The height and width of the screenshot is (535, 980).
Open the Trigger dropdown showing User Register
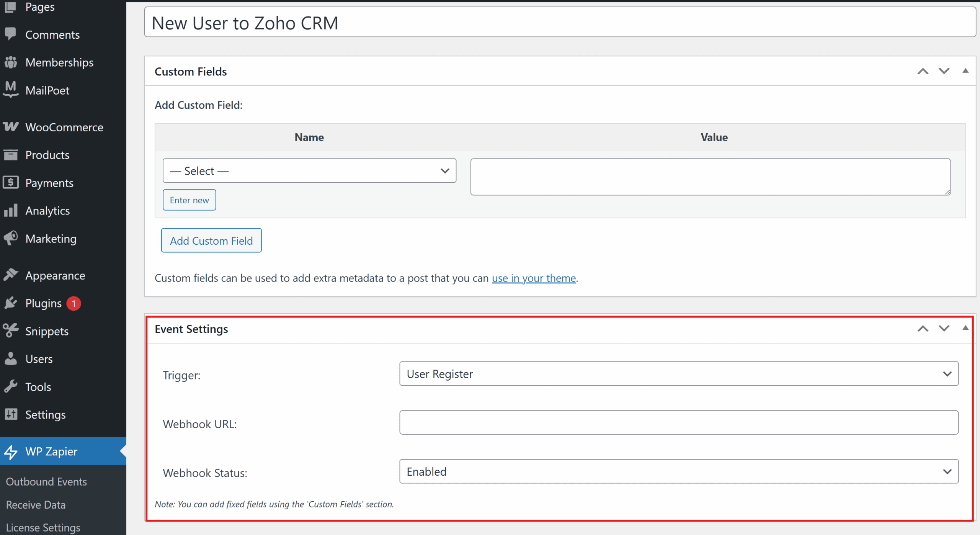tap(678, 373)
